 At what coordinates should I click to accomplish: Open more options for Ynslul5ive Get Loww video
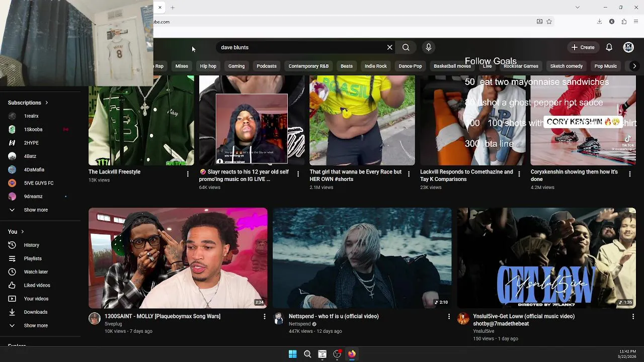[x=633, y=316]
